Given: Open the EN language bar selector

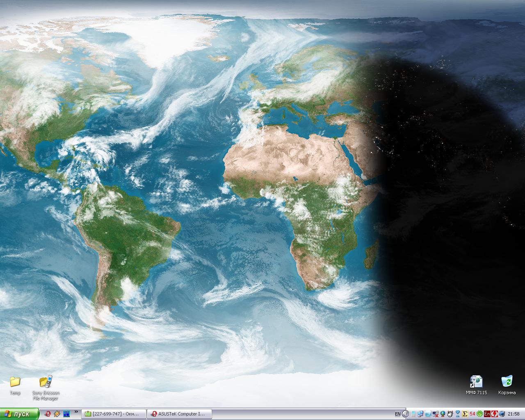Looking at the screenshot, I should pyautogui.click(x=397, y=414).
